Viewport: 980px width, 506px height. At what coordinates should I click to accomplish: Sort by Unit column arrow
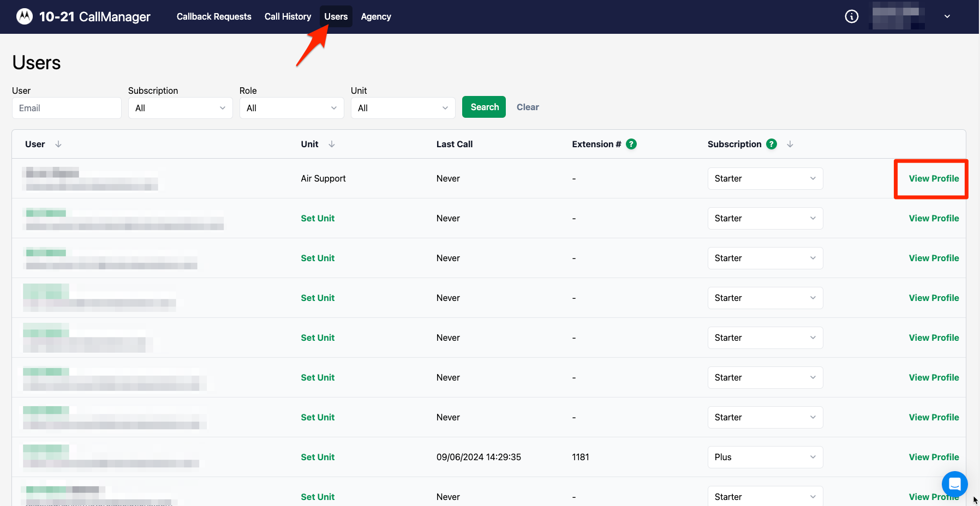tap(332, 144)
